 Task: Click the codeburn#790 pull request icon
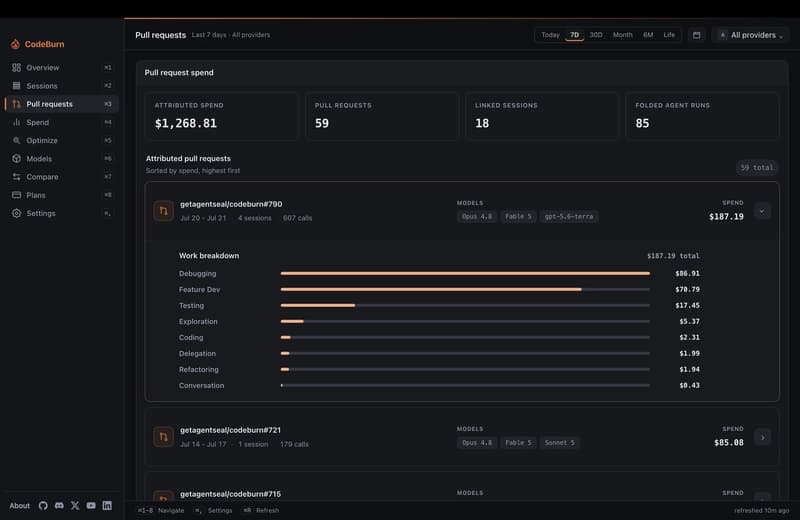pyautogui.click(x=163, y=211)
